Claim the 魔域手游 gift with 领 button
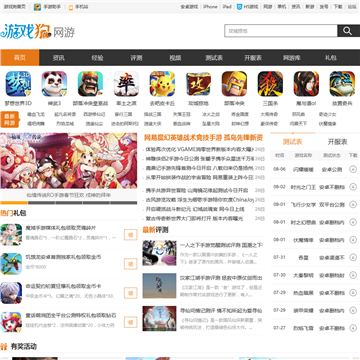This screenshot has width=360, height=360. click(131, 235)
